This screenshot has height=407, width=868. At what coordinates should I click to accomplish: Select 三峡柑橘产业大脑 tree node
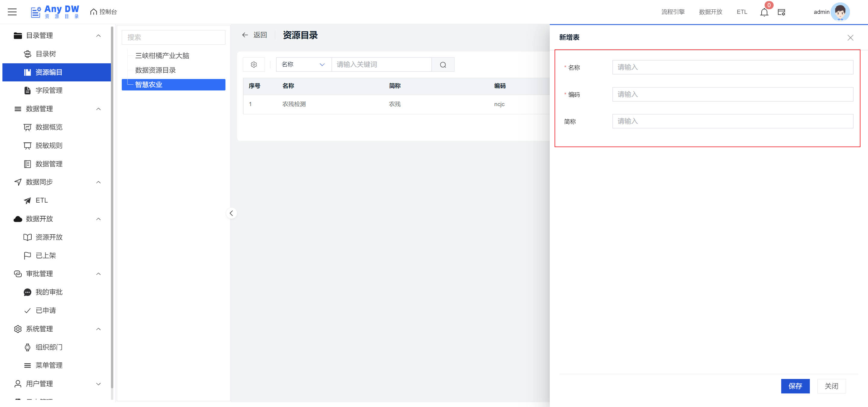162,55
